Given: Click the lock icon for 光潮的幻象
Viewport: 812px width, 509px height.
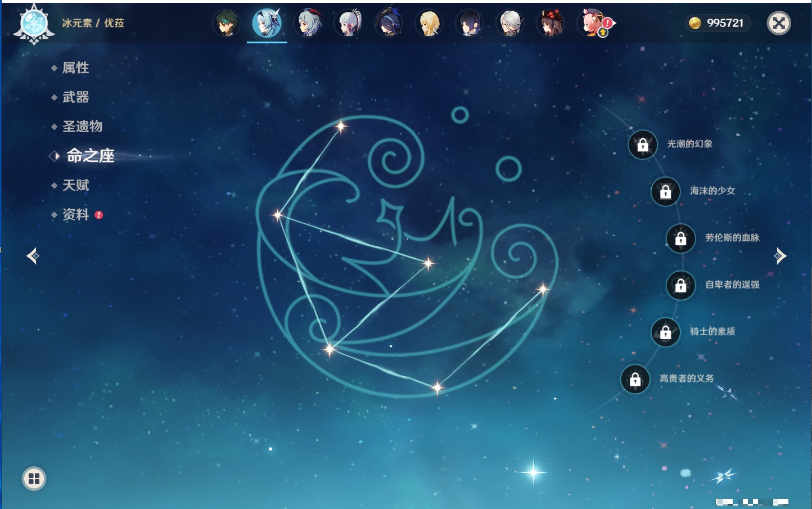Looking at the screenshot, I should [x=643, y=145].
